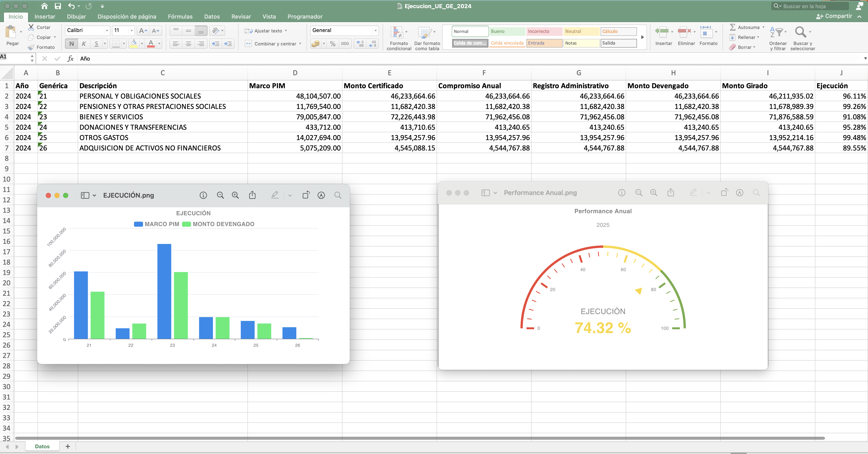Open Buscar y seleccionar

802,37
